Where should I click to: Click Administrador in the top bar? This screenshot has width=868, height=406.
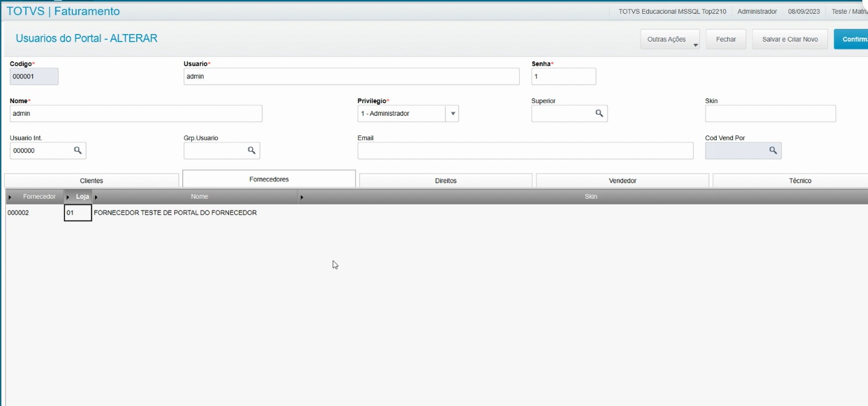[757, 12]
